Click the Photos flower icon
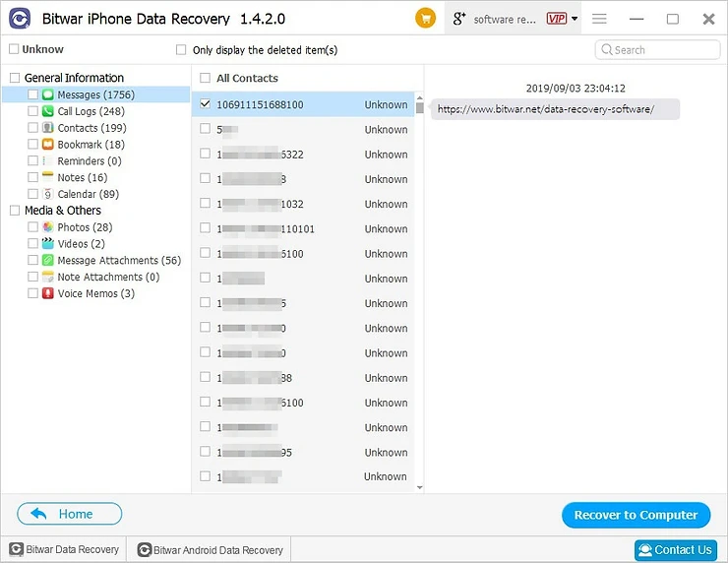 48,226
